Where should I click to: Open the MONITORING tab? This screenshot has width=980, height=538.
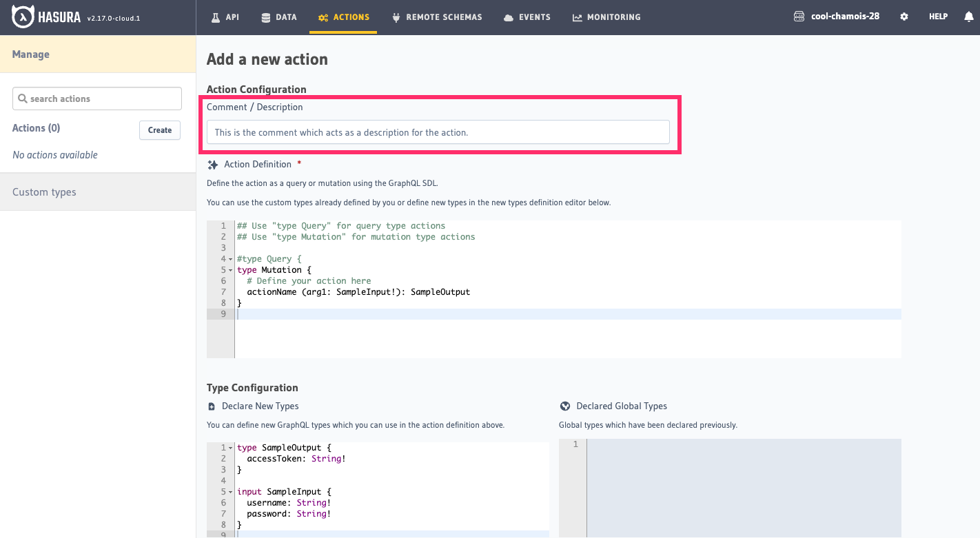click(x=606, y=17)
